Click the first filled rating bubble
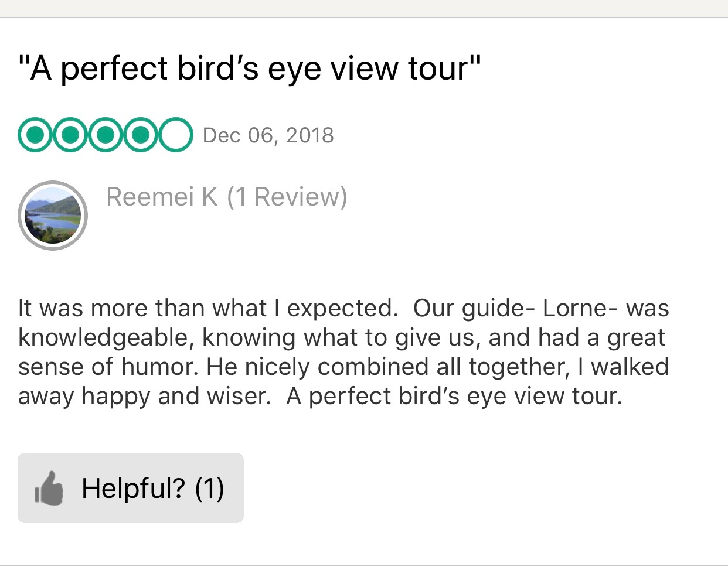Screen dimensions: 728x567 [36, 135]
